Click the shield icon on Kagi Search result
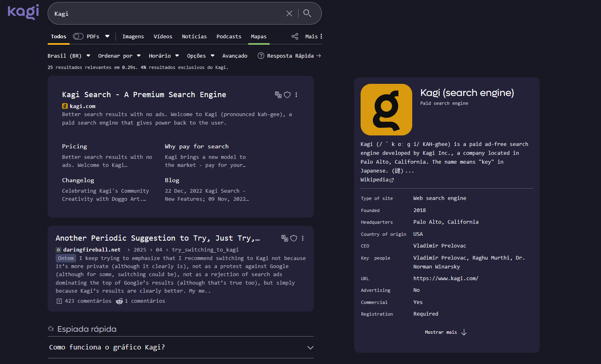601x364 pixels. [287, 95]
